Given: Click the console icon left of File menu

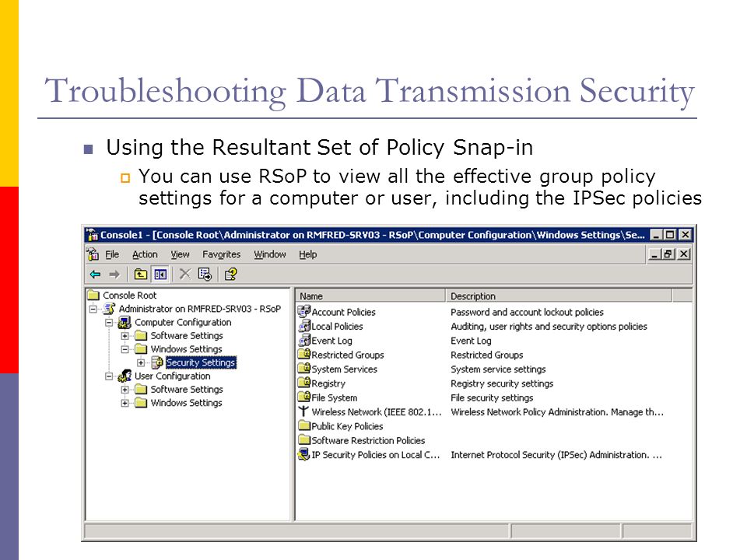Looking at the screenshot, I should coord(93,254).
